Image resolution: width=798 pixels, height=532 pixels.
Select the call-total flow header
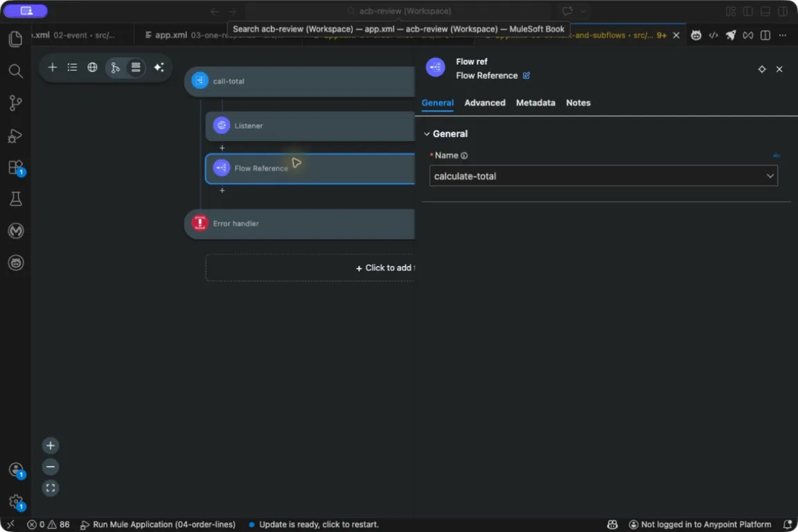click(x=300, y=81)
